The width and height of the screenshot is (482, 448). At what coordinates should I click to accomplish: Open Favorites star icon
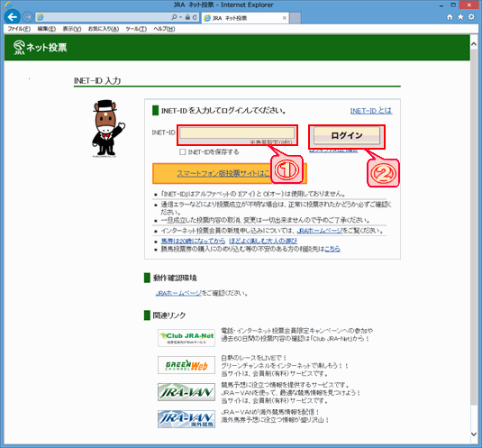click(460, 17)
